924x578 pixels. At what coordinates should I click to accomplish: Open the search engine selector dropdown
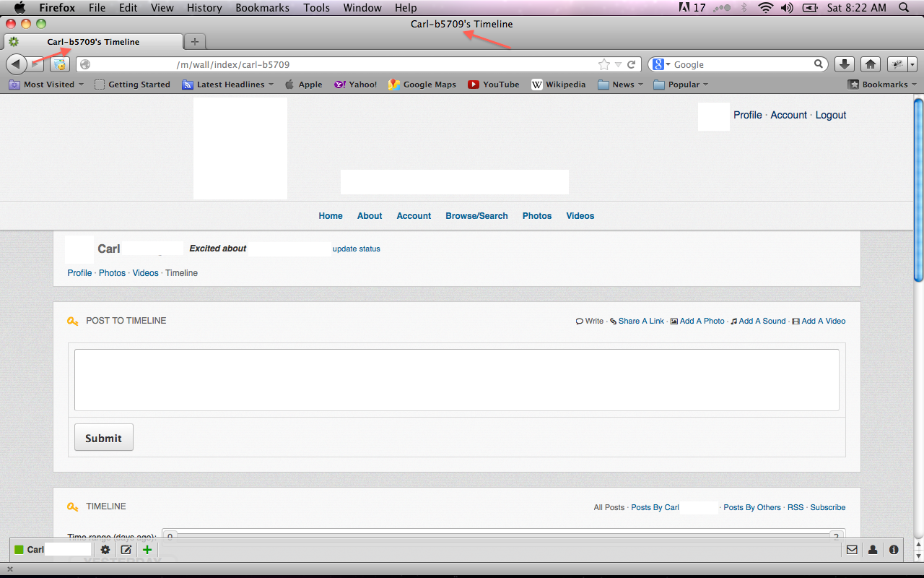point(661,64)
